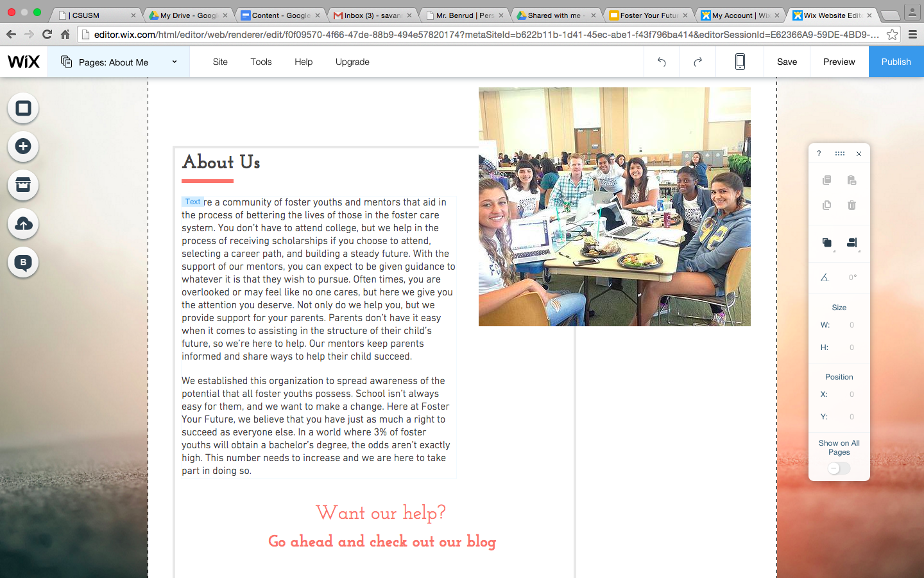The height and width of the screenshot is (578, 924).
Task: Click the browser Back arrow
Action: [11, 35]
